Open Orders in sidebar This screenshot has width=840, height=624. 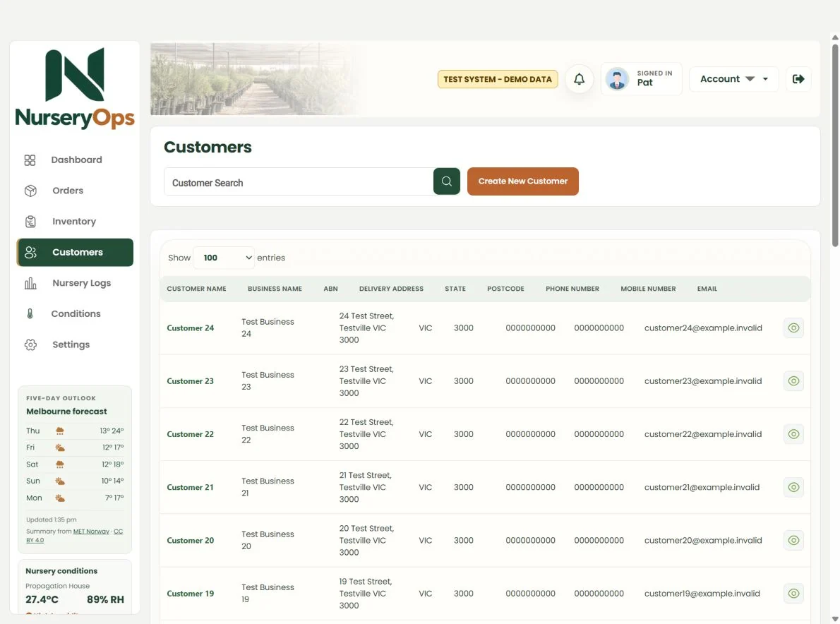pos(75,191)
